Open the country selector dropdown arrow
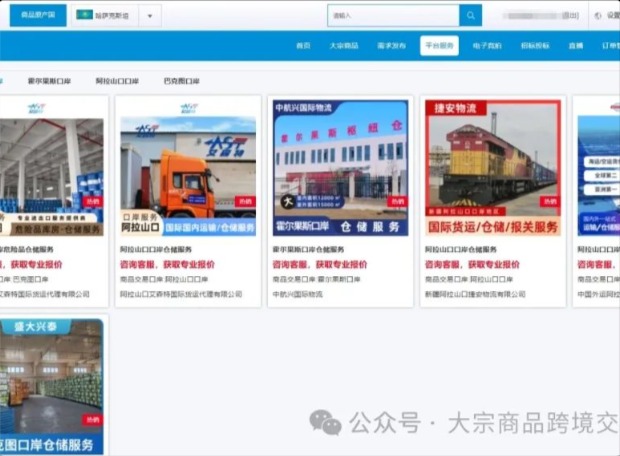Viewport: 620px width, 456px height. pos(150,16)
